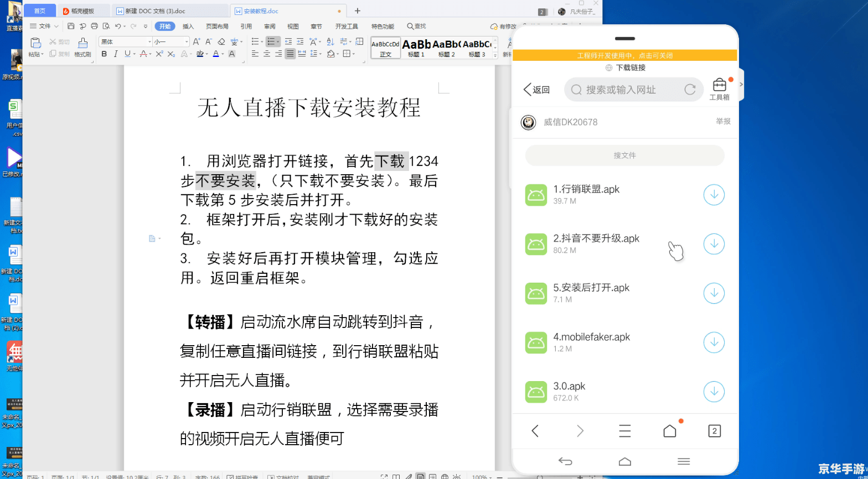The image size is (868, 479).
Task: Open new document tab with plus button
Action: [x=357, y=11]
